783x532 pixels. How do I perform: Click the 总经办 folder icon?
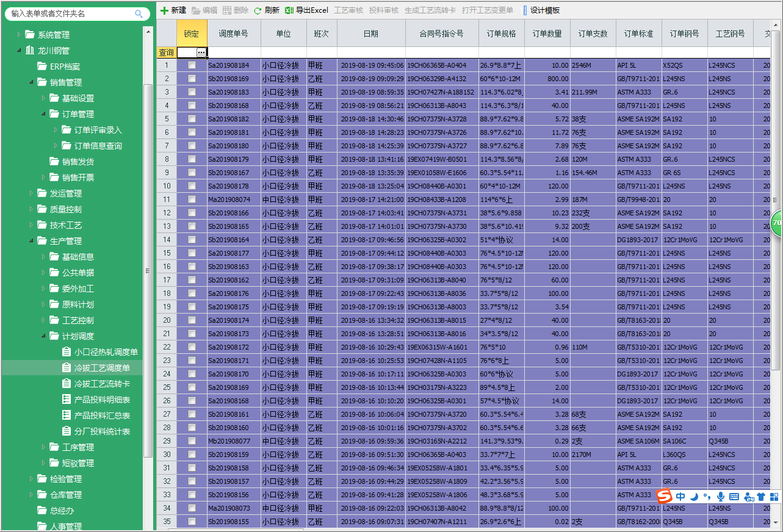tap(42, 511)
